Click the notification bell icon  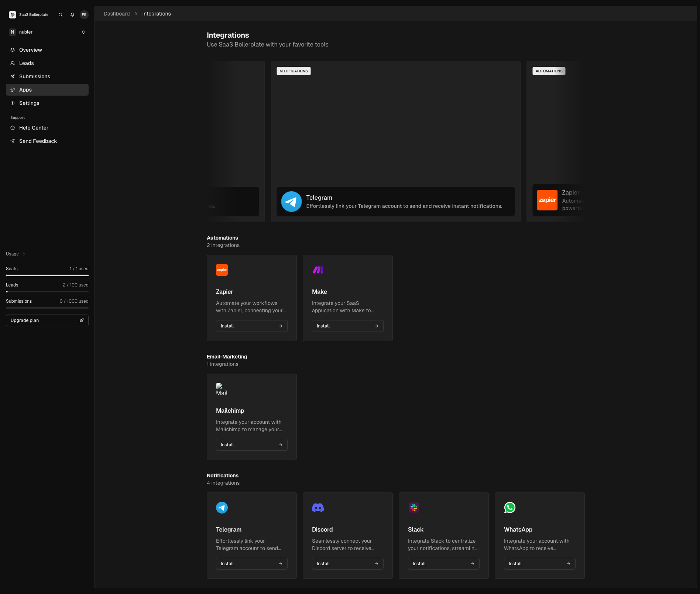[x=72, y=15]
